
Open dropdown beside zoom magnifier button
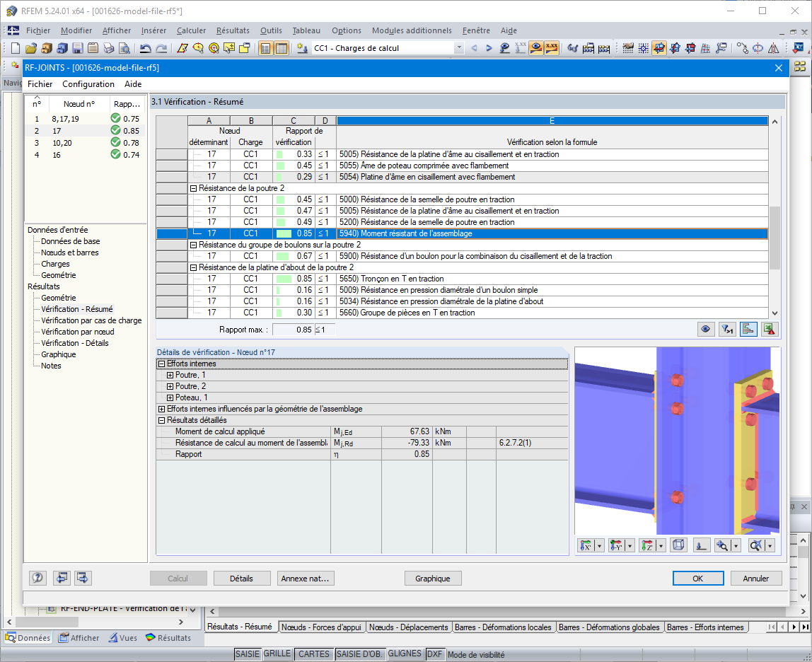coord(736,546)
